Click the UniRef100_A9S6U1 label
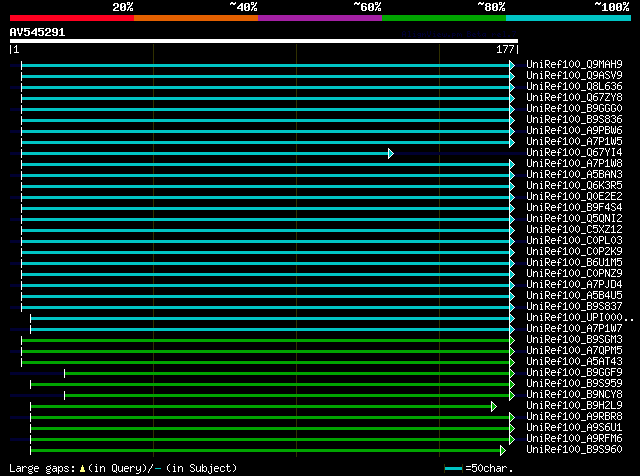This screenshot has width=640, height=476. [x=574, y=428]
